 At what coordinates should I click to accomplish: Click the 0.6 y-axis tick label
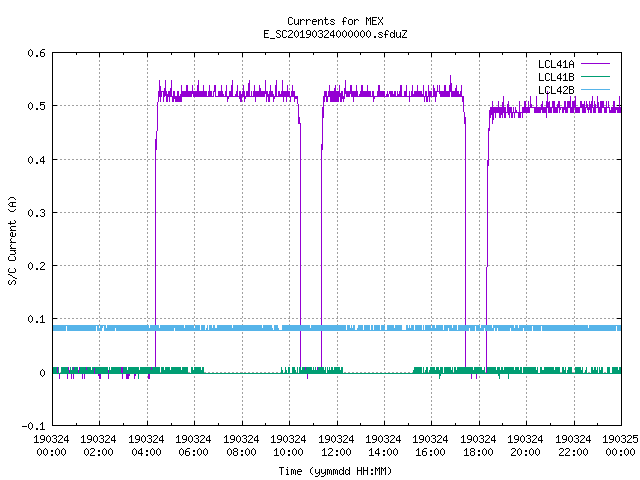[36, 53]
